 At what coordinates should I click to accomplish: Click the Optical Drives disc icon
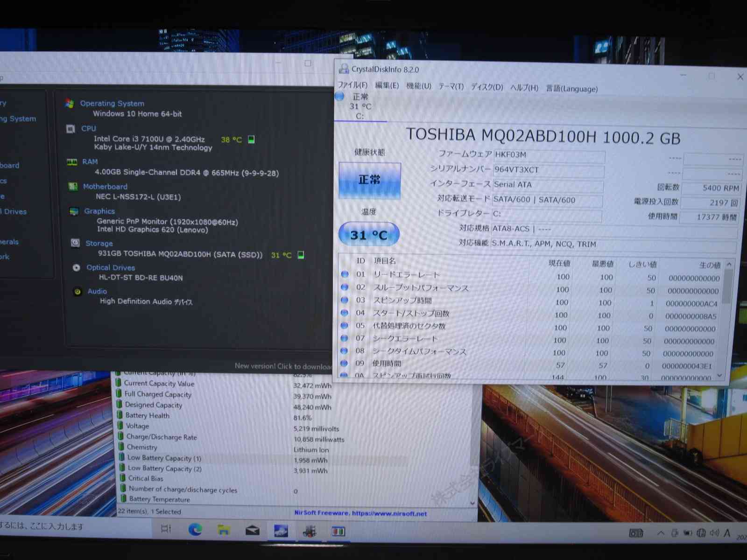(77, 267)
